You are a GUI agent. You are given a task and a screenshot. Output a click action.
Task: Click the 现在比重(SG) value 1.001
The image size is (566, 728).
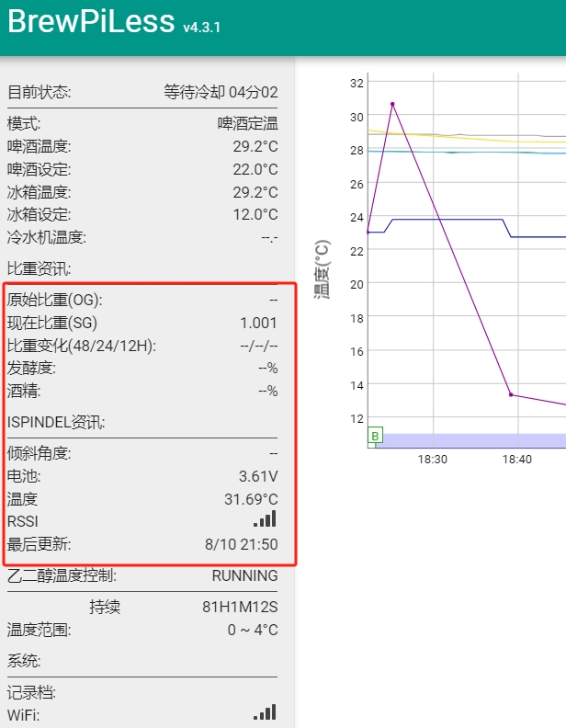[258, 323]
